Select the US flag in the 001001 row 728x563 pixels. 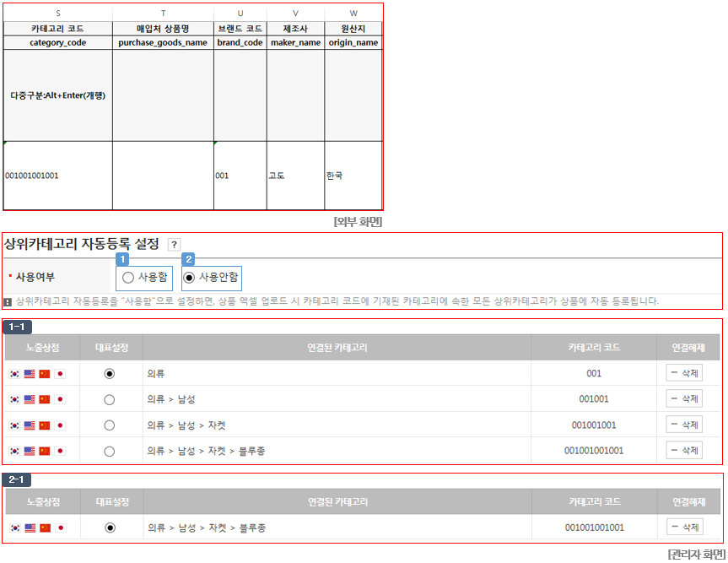pos(30,399)
